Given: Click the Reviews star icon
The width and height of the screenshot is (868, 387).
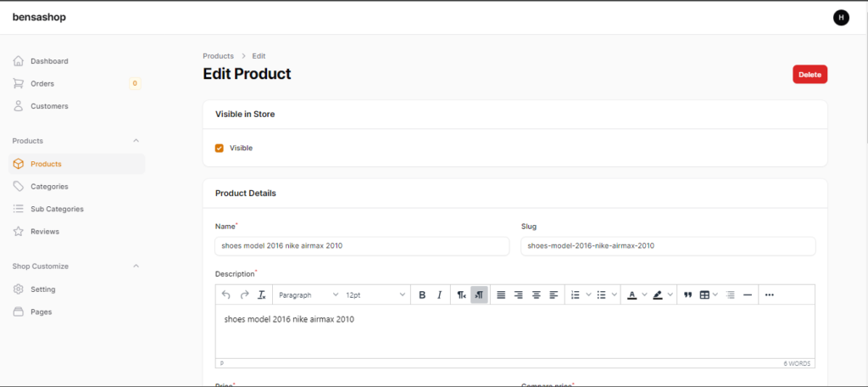Looking at the screenshot, I should (x=19, y=231).
